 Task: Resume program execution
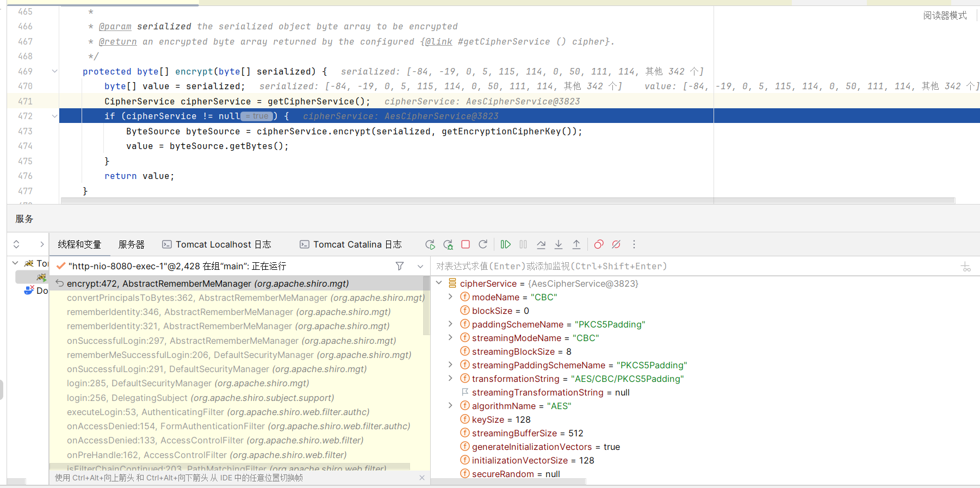click(x=506, y=244)
